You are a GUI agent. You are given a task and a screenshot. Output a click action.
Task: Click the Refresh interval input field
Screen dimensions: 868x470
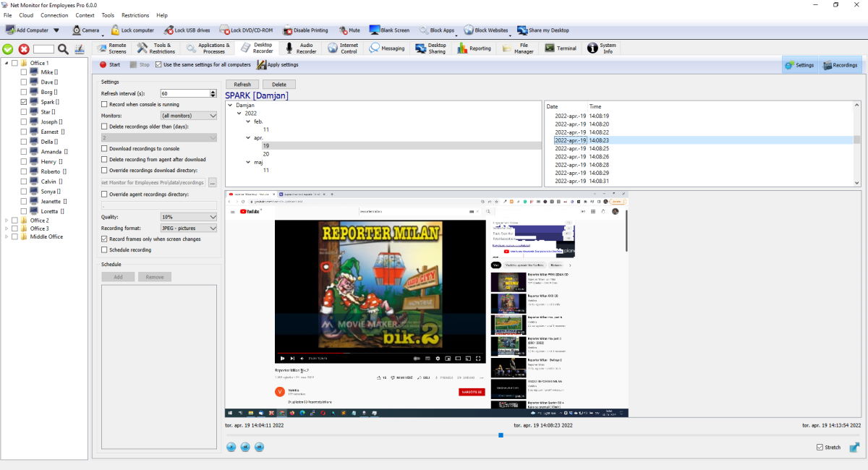(184, 93)
